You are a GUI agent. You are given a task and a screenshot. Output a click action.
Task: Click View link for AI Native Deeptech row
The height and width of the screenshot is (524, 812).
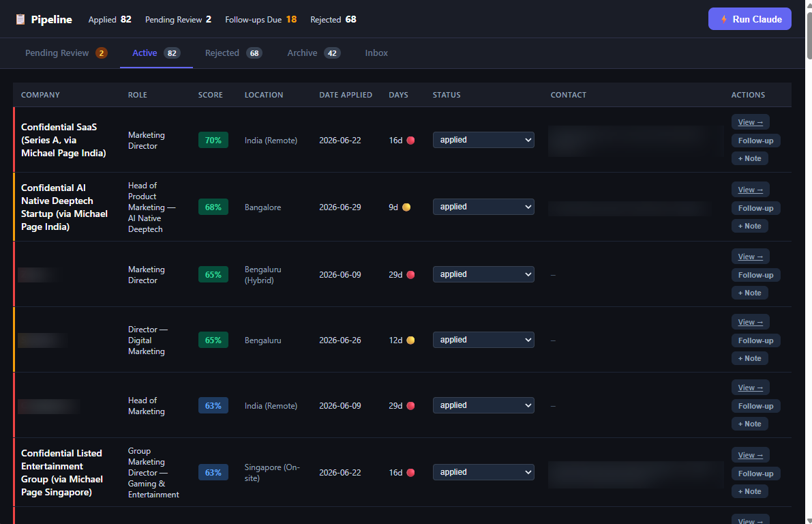point(751,190)
